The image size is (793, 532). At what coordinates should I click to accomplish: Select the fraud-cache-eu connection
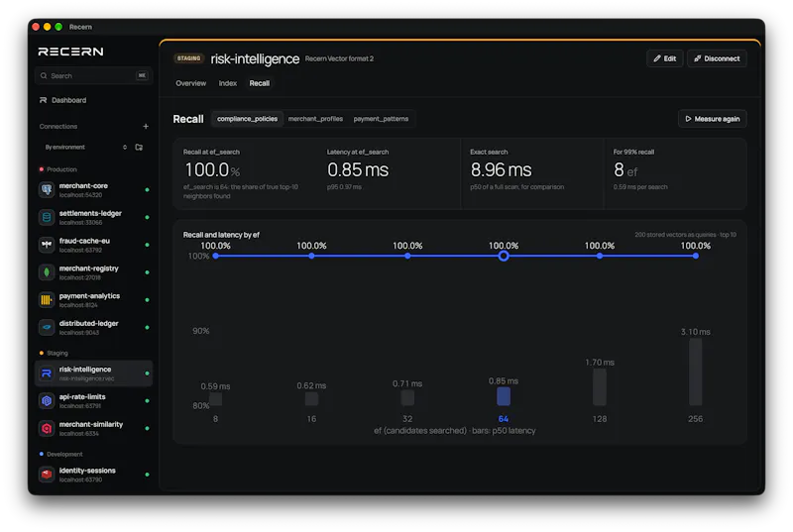click(x=93, y=245)
